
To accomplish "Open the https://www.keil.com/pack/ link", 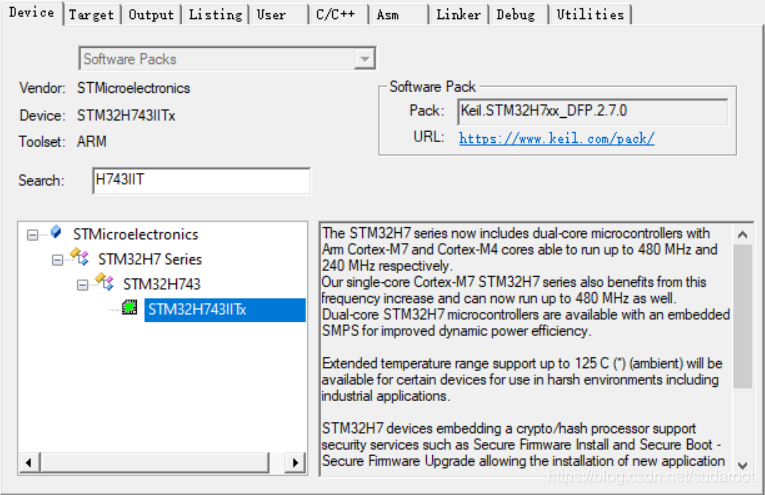I will coord(556,139).
